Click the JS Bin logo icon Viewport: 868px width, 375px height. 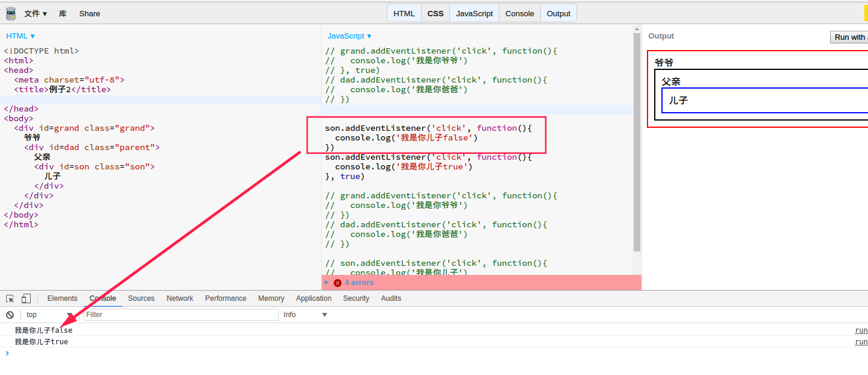point(11,13)
